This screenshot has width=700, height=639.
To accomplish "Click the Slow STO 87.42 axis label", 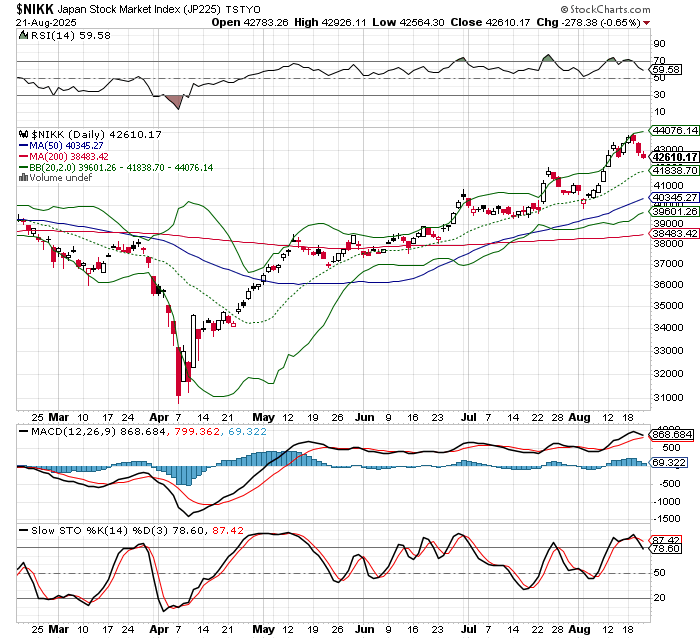I will point(666,540).
